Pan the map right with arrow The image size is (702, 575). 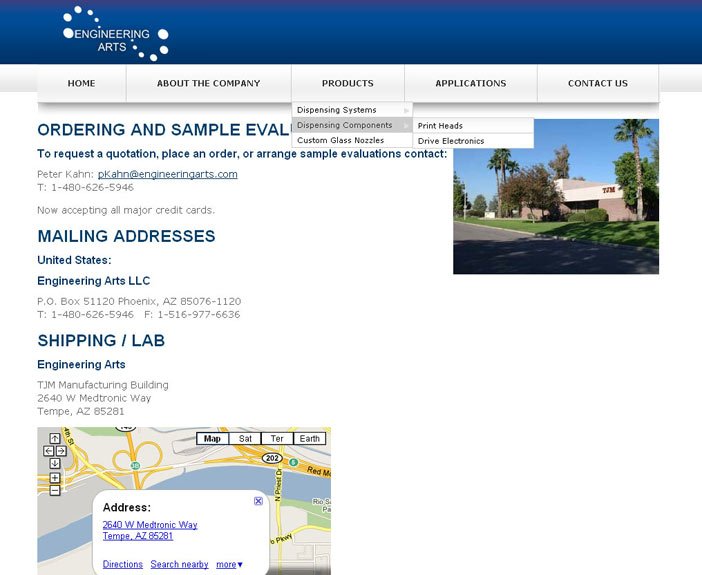click(x=61, y=451)
